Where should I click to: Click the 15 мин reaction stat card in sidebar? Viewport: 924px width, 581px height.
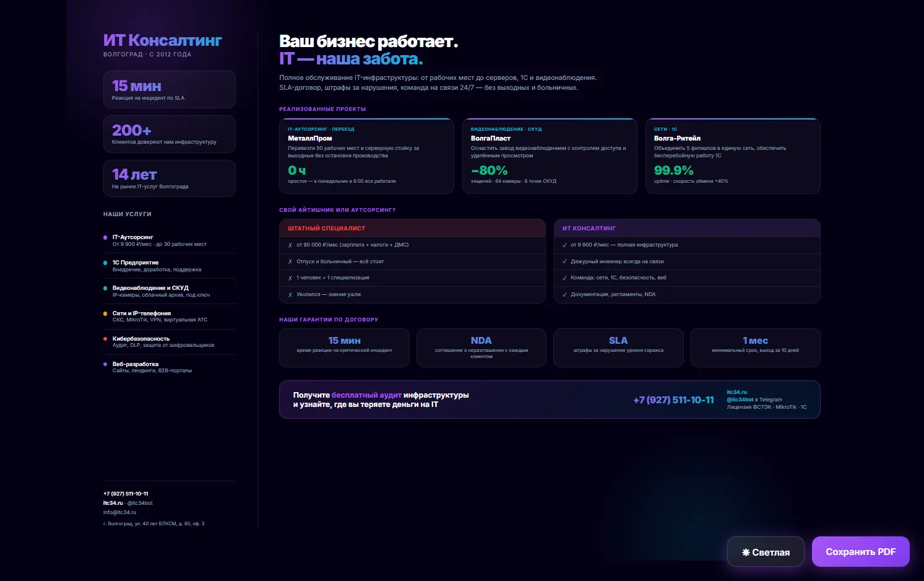point(170,89)
